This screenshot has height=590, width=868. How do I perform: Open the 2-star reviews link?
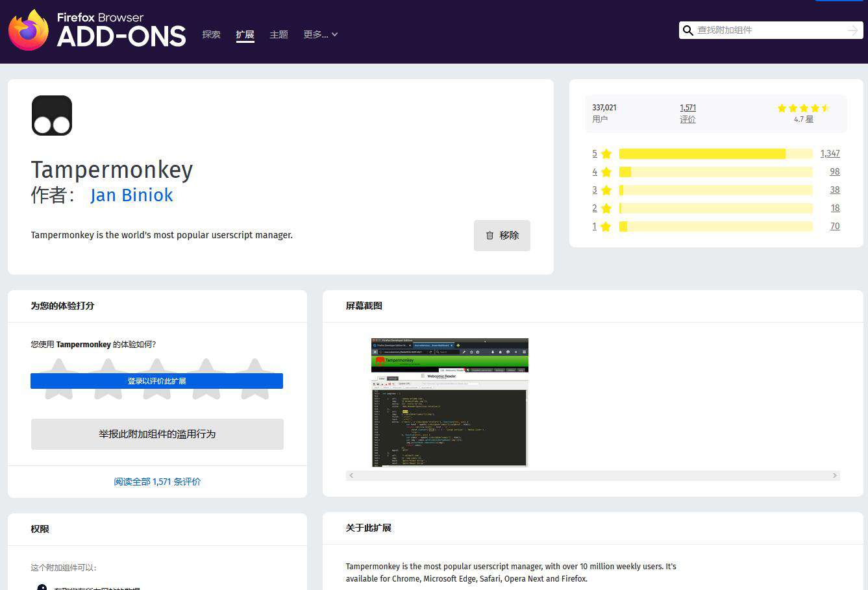tap(595, 208)
